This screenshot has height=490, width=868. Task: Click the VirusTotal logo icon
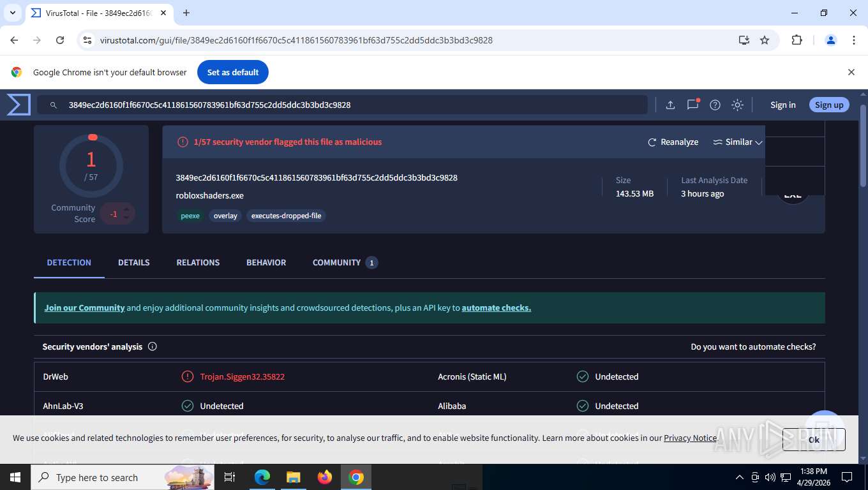(19, 105)
